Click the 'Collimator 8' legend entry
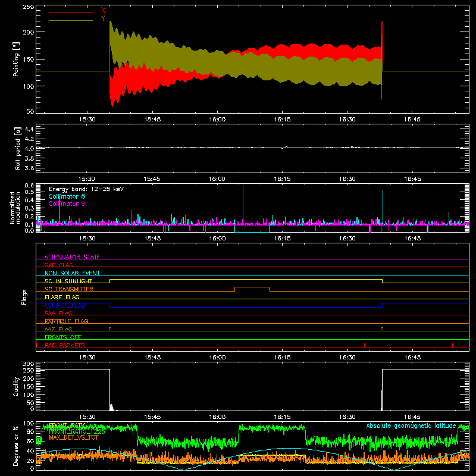The height and width of the screenshot is (476, 476). pyautogui.click(x=67, y=196)
